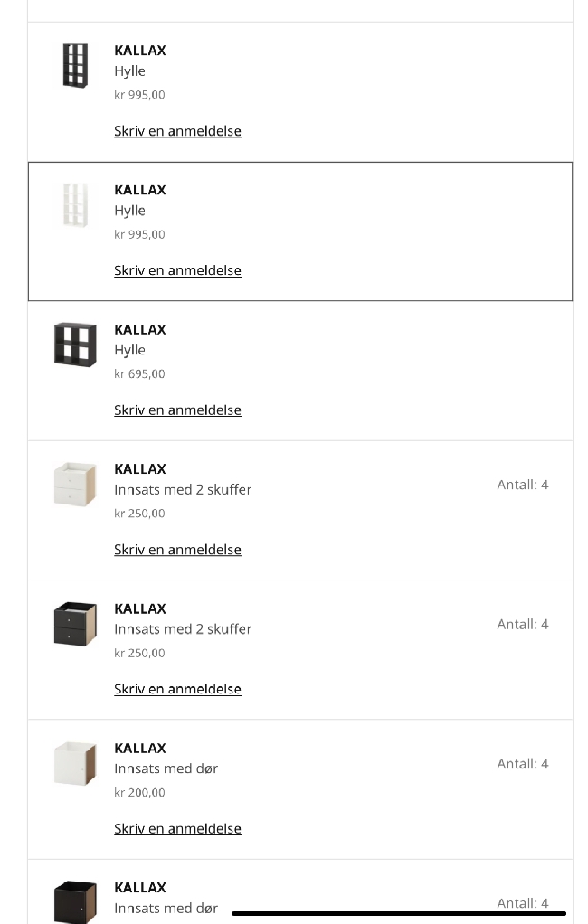The image size is (588, 924).
Task: Tap Antall: 4 beside the white door insert
Action: (x=523, y=764)
